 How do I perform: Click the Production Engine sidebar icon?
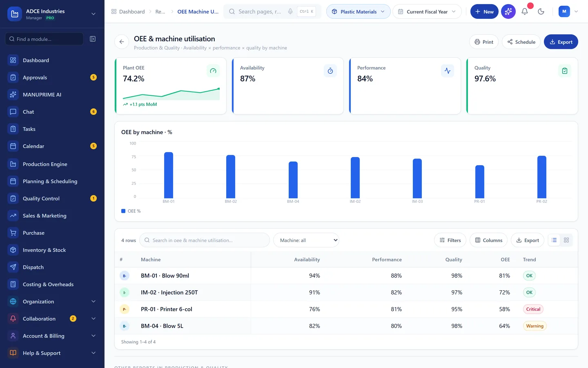coord(13,164)
